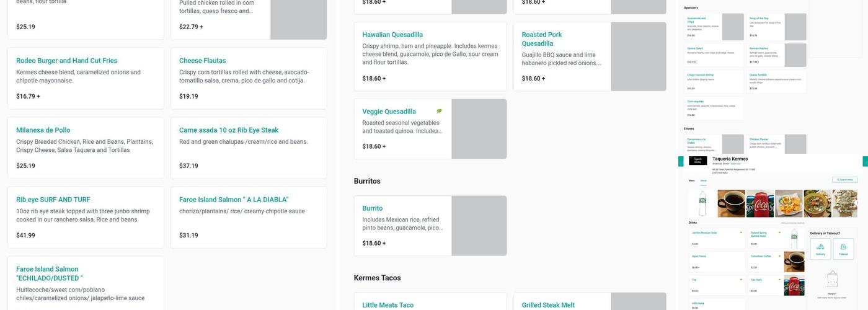Click the coffee cup photo in the carousel
The image size is (868, 310).
click(x=731, y=203)
